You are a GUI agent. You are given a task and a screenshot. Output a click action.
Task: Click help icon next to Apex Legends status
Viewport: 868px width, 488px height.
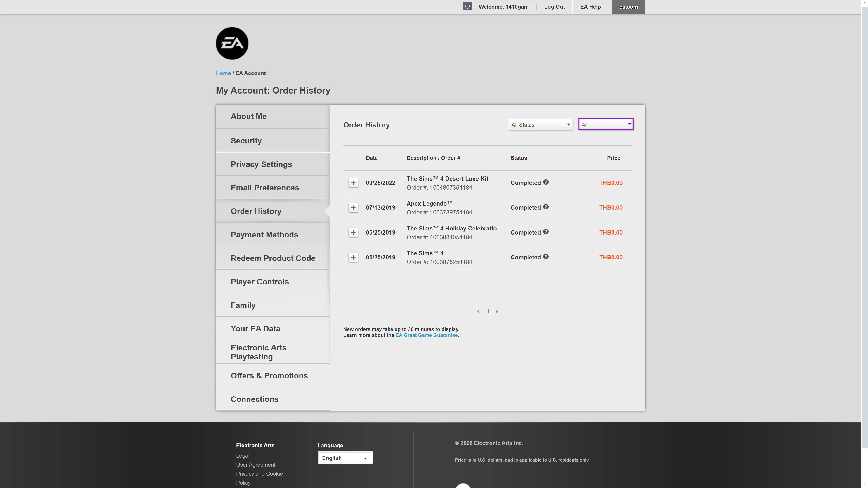click(x=545, y=207)
